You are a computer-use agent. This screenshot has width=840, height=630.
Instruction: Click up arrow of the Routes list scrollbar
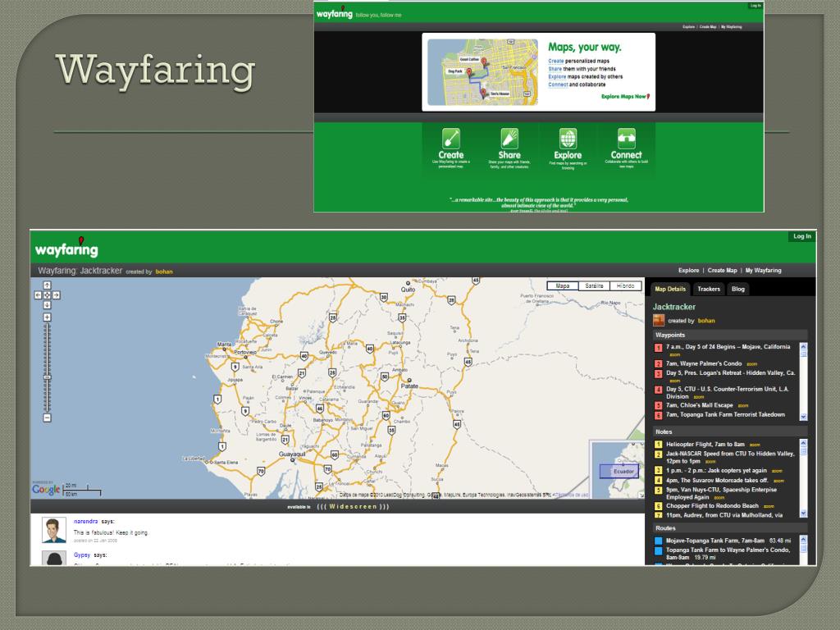coord(803,540)
